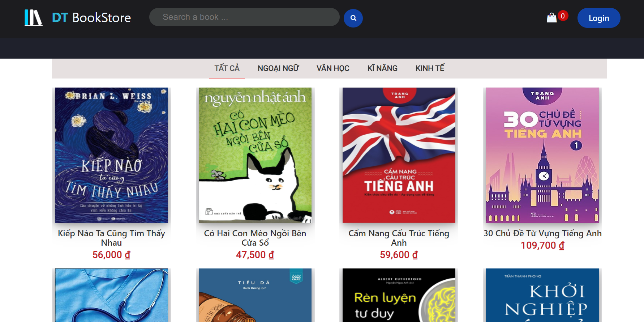Open the Kiếp Nào Ta Cũng Tìm Thấy Nhau cover

pyautogui.click(x=111, y=155)
